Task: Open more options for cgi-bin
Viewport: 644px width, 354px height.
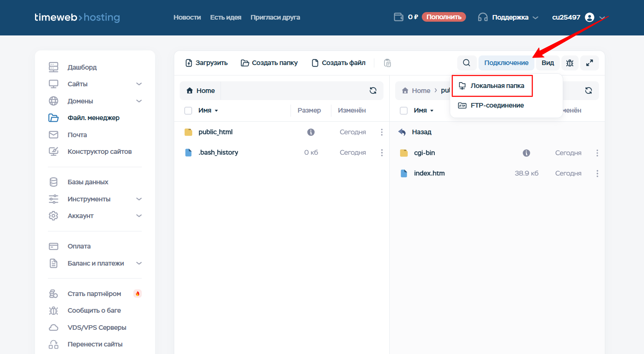Action: coord(597,153)
